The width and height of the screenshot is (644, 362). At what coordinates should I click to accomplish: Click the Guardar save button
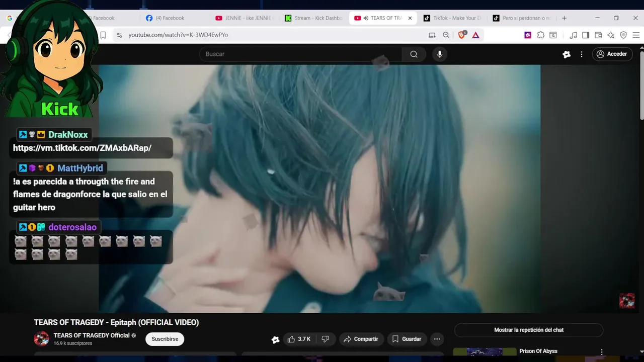[407, 339]
